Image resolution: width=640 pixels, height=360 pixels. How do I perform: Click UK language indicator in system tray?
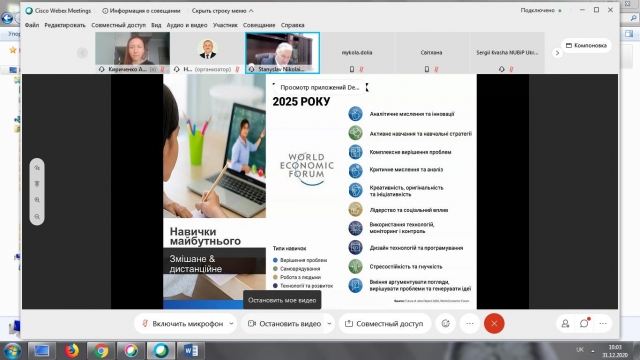[580, 350]
